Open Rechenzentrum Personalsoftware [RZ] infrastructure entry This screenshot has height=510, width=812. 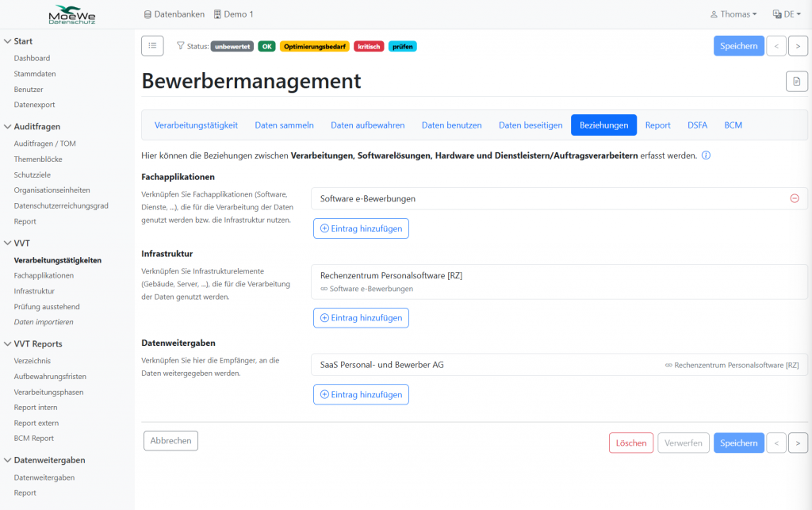pyautogui.click(x=391, y=275)
